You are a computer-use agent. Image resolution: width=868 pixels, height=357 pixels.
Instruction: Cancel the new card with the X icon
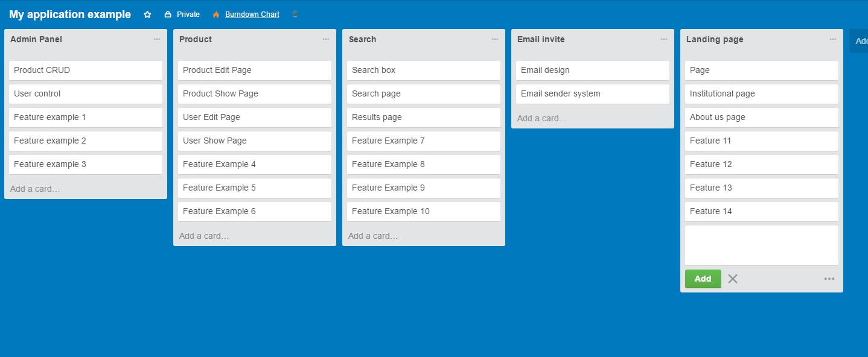[733, 279]
